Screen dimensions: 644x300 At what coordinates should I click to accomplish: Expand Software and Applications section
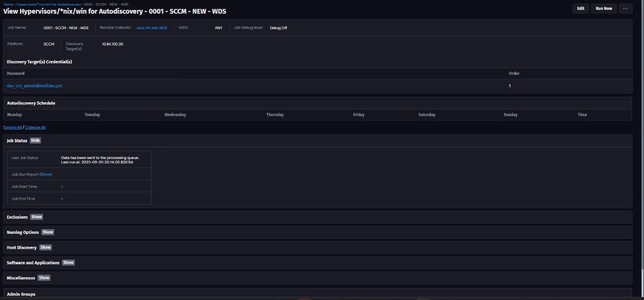pos(68,263)
